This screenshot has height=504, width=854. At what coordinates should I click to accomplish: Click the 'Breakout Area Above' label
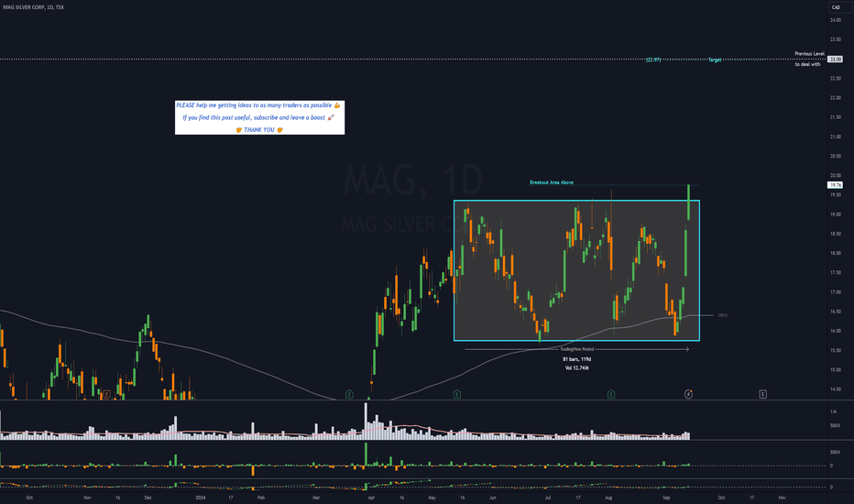(x=552, y=182)
